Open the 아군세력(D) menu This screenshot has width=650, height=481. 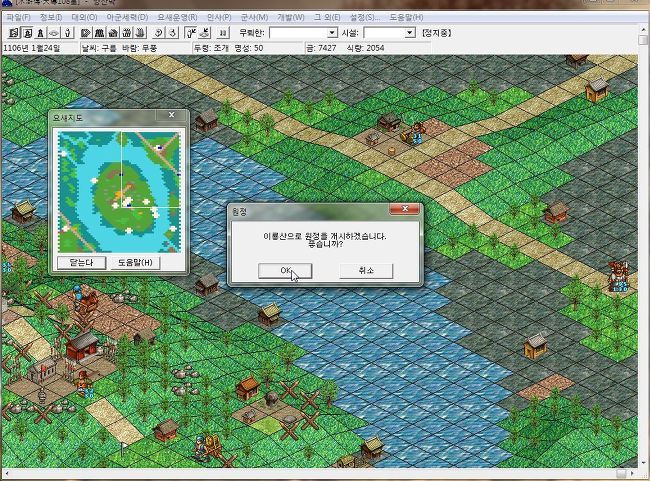pyautogui.click(x=127, y=17)
